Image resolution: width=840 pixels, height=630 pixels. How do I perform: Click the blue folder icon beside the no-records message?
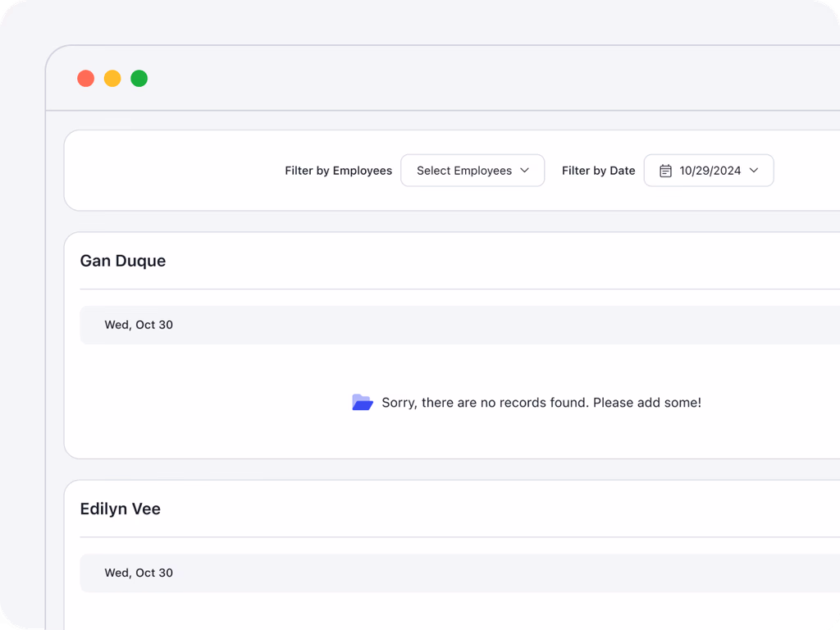tap(363, 402)
